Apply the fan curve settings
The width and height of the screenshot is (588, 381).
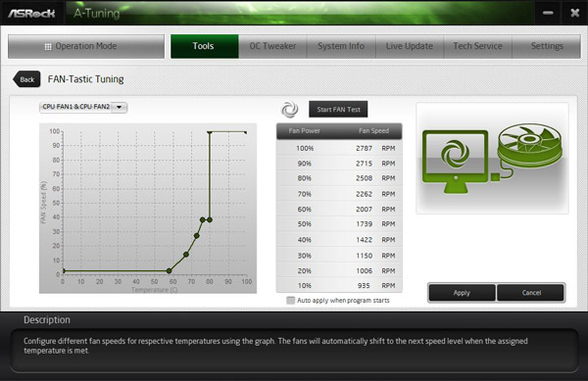(x=462, y=293)
